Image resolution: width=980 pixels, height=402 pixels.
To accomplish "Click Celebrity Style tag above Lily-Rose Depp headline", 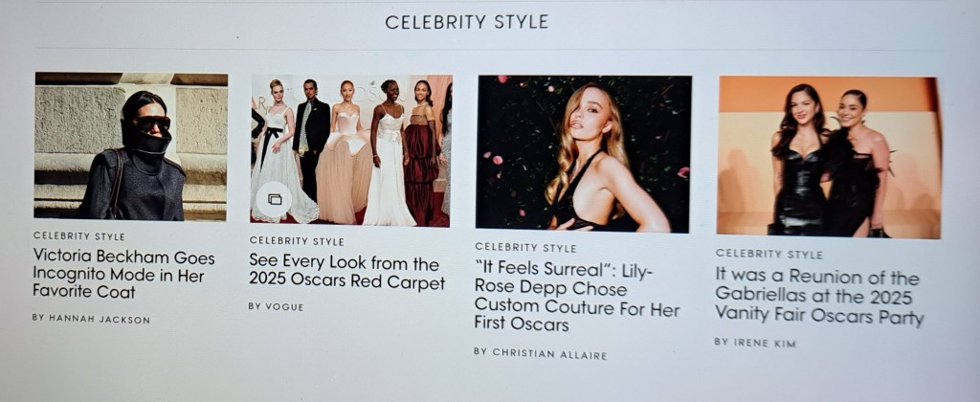I will click(x=525, y=248).
